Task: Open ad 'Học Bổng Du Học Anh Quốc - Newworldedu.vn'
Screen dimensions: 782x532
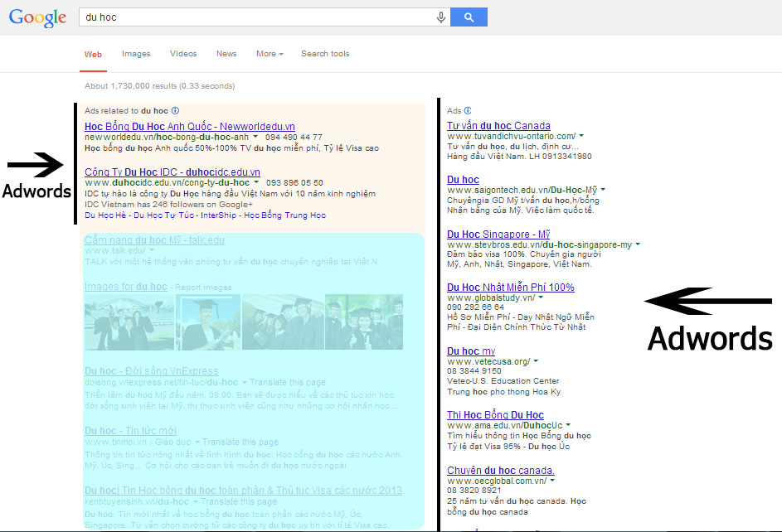Action: (x=190, y=127)
